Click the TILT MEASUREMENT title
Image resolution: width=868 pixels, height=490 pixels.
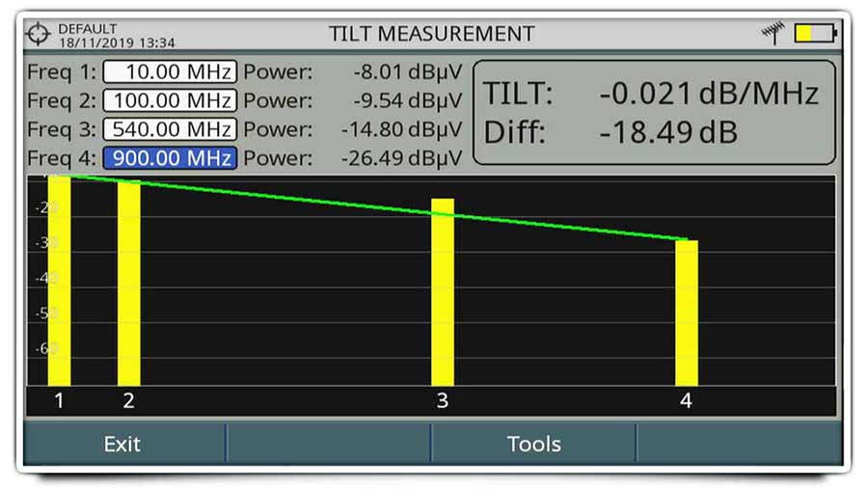coord(431,34)
